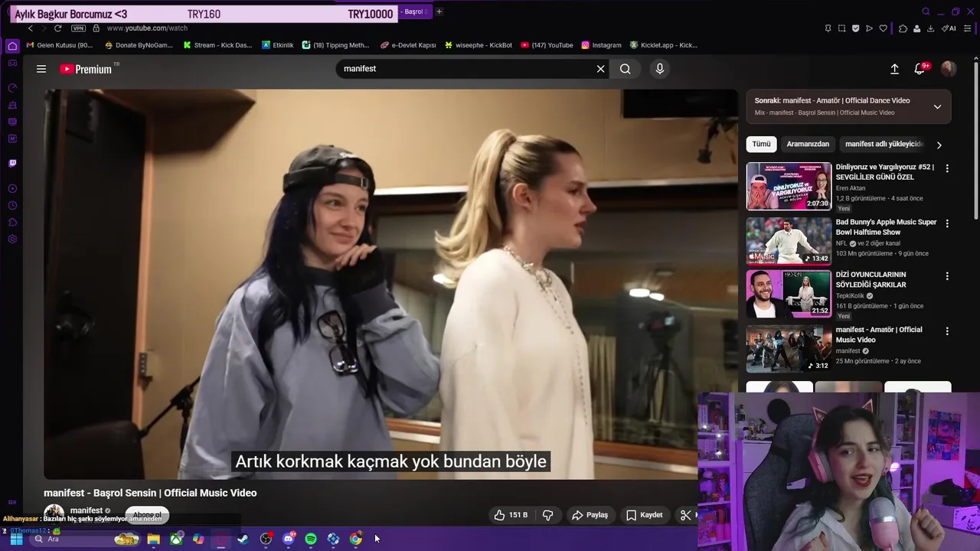Show more filter chips with right arrow

coord(939,145)
